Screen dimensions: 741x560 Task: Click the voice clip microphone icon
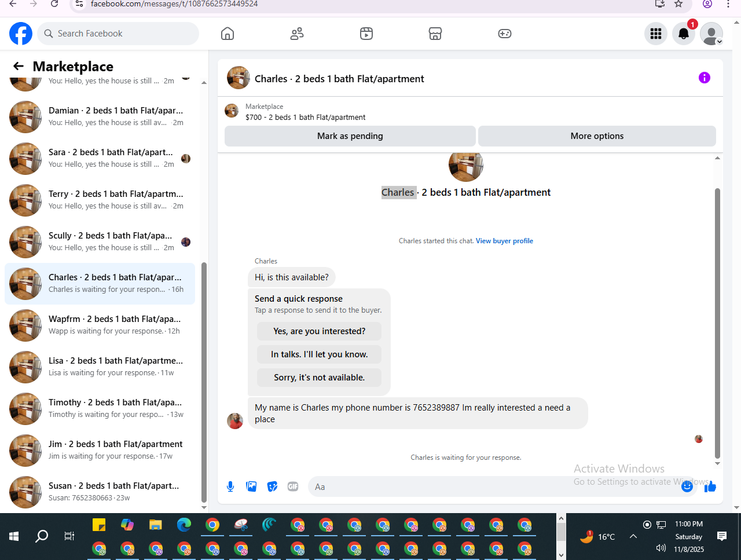[230, 486]
